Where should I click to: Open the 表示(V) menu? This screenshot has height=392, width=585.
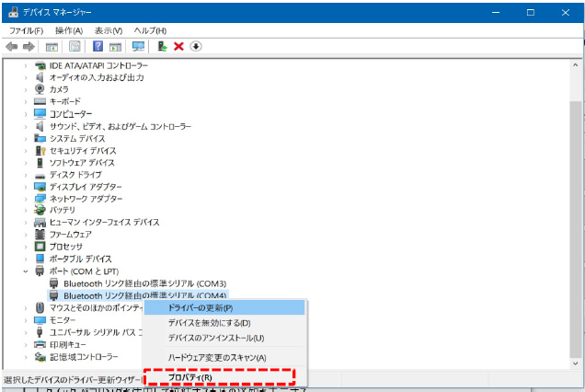coord(109,30)
